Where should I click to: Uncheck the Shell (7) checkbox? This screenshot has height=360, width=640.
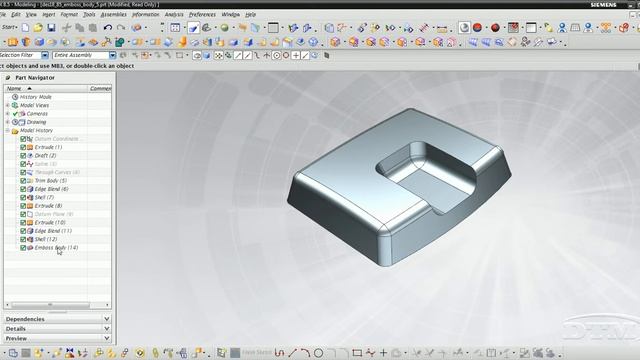(23, 197)
